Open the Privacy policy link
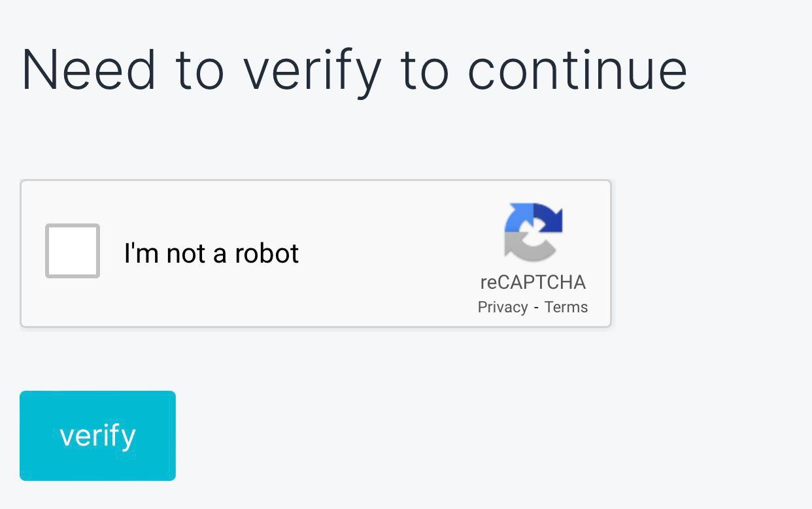812x509 pixels. 503,306
